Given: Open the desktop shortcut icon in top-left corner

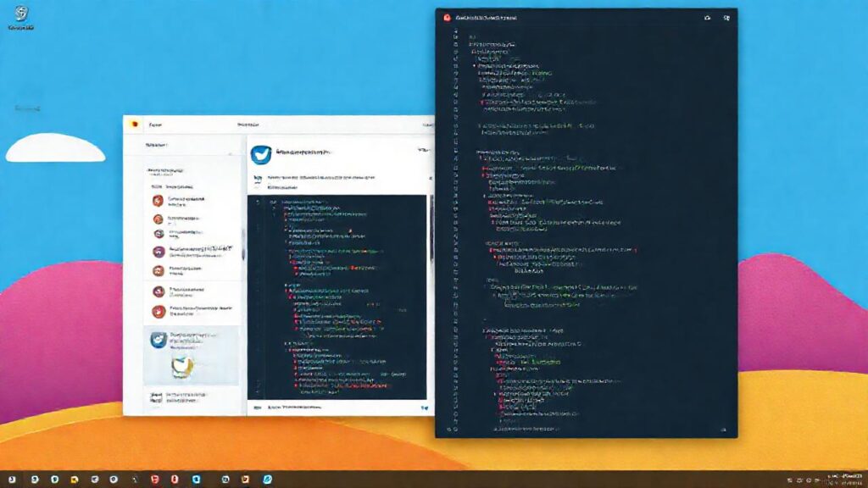Looking at the screenshot, I should click(x=20, y=15).
